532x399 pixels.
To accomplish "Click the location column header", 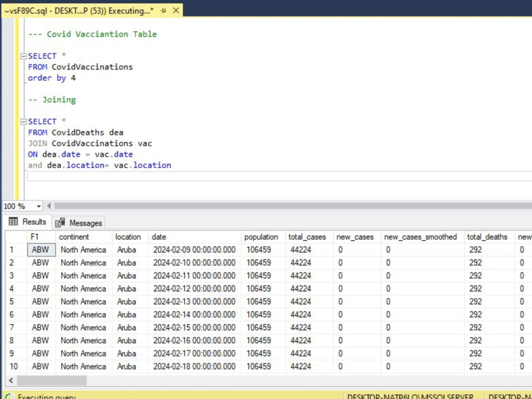I will pyautogui.click(x=130, y=237).
